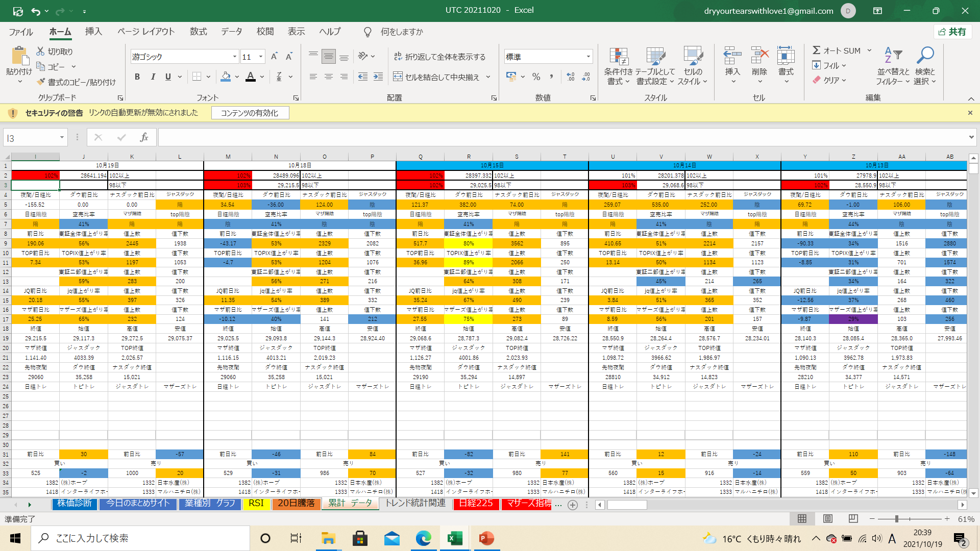Click the Merge and Center cells icon
The image size is (980, 551).
[x=398, y=77]
